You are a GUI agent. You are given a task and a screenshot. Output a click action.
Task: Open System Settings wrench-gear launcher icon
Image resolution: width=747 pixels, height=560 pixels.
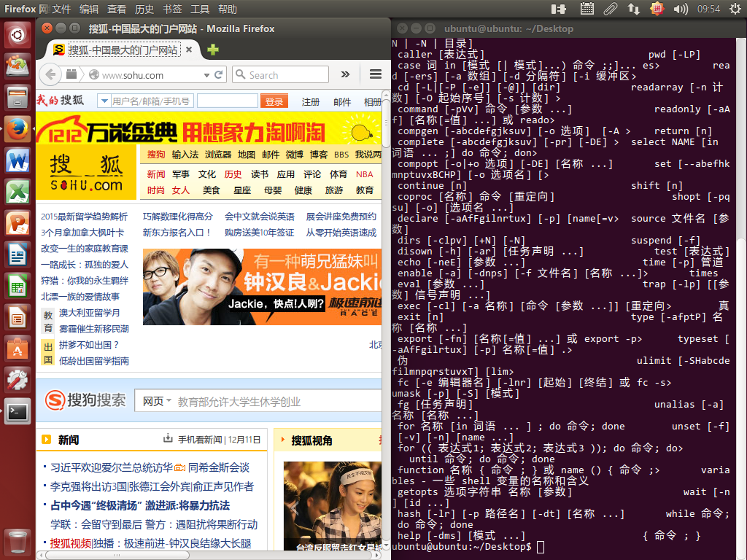18,381
